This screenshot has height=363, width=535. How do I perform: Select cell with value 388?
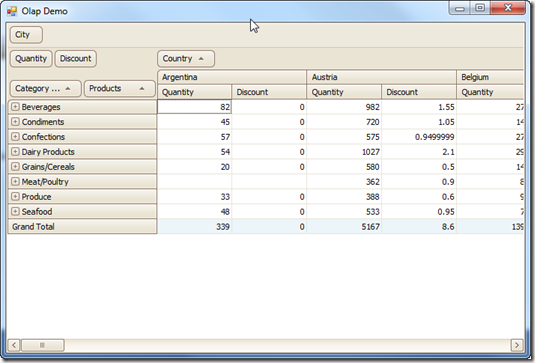click(x=344, y=197)
